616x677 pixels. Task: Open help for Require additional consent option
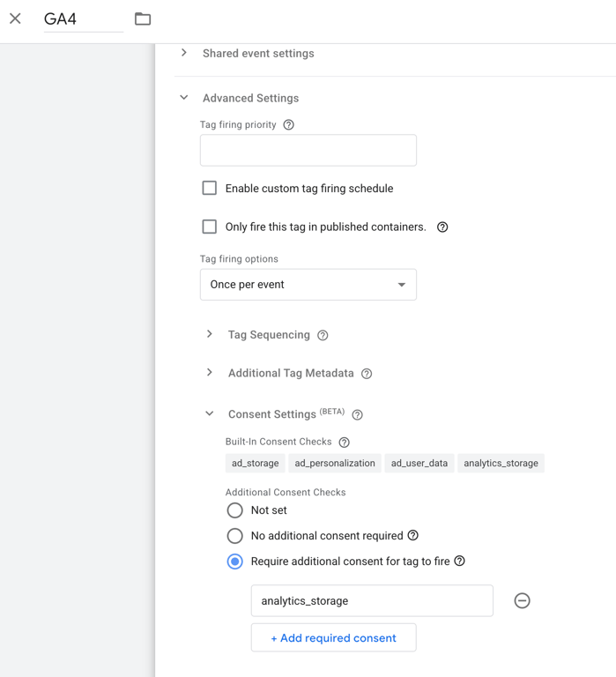click(x=460, y=561)
